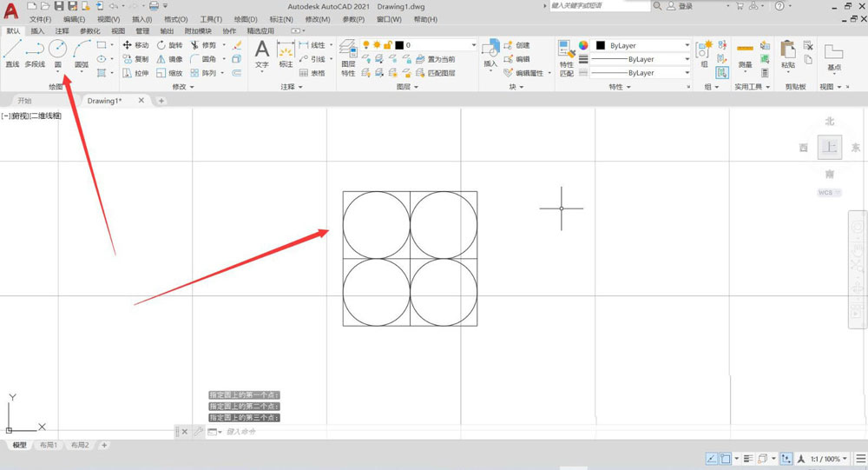Toggle the lineweight display status button
Image resolution: width=868 pixels, height=470 pixels.
(748, 459)
